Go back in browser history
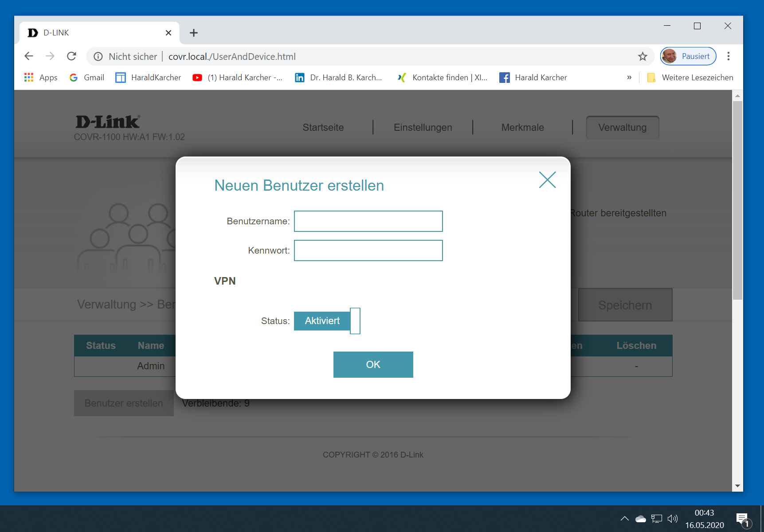The image size is (764, 532). coord(29,56)
